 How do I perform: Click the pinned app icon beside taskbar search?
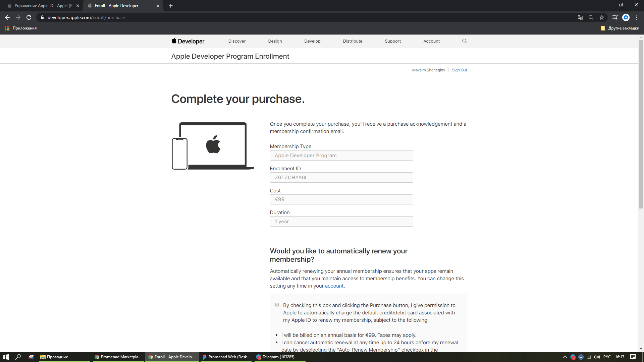pyautogui.click(x=31, y=357)
